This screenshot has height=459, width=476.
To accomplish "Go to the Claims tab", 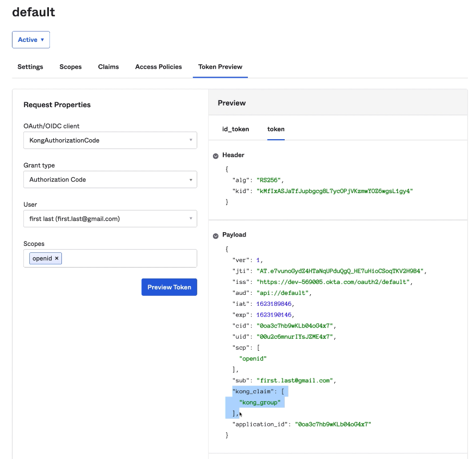I will click(108, 67).
